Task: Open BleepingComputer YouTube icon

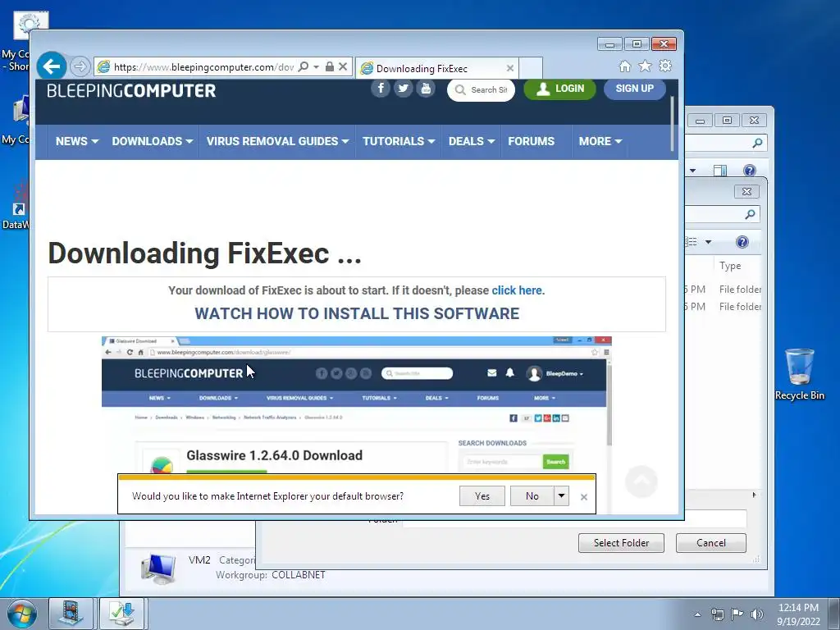Action: pyautogui.click(x=426, y=89)
